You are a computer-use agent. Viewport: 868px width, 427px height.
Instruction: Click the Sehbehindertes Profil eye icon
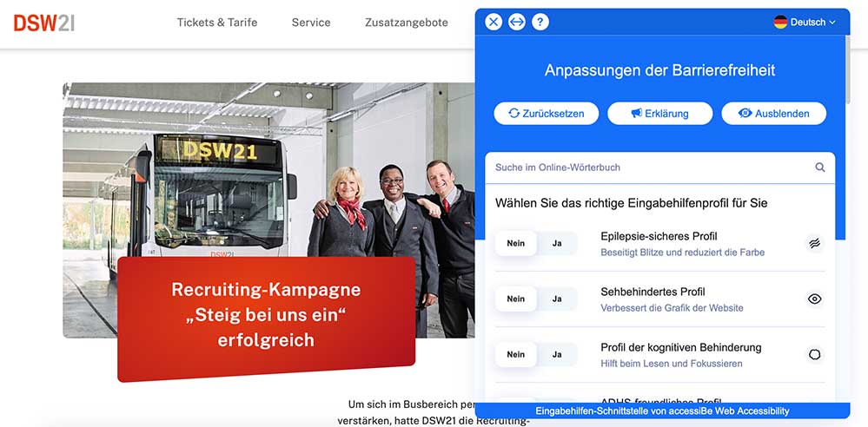814,299
